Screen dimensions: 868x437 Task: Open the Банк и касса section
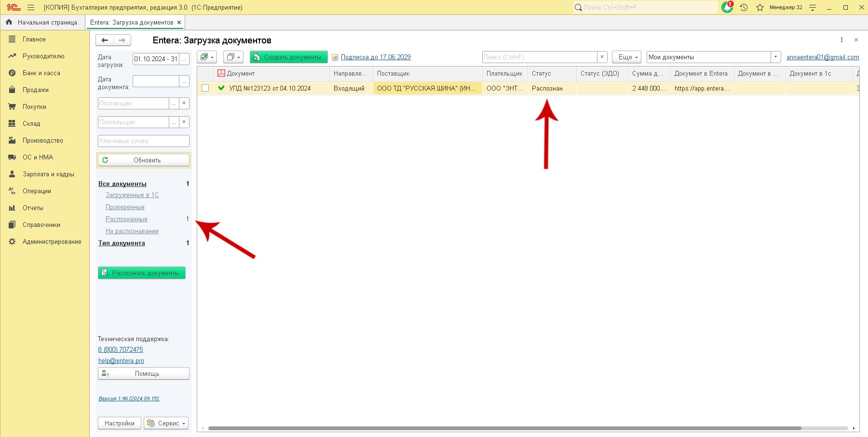point(41,73)
